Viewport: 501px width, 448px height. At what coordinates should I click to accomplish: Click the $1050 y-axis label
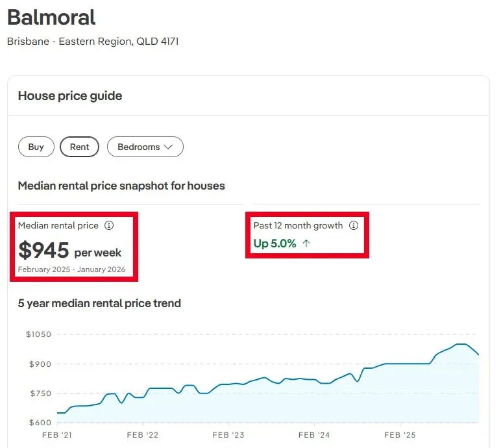38,334
